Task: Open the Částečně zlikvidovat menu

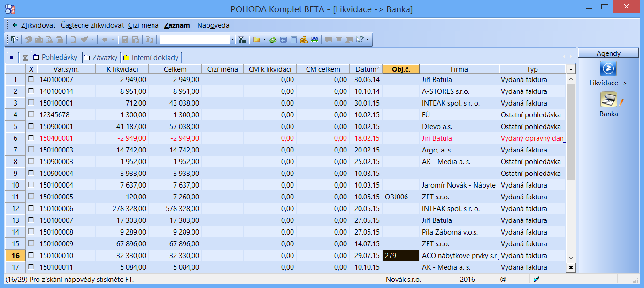Action: 92,25
